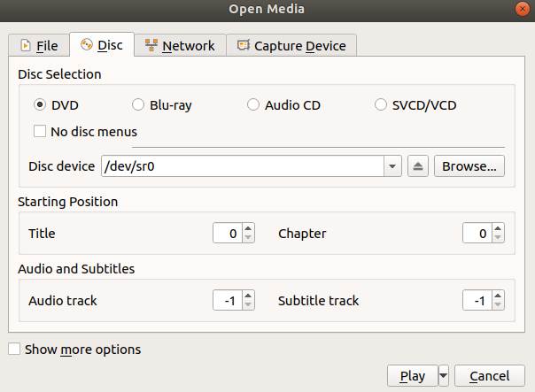The height and width of the screenshot is (392, 535).
Task: Choose the Blu-ray disc option
Action: [138, 105]
